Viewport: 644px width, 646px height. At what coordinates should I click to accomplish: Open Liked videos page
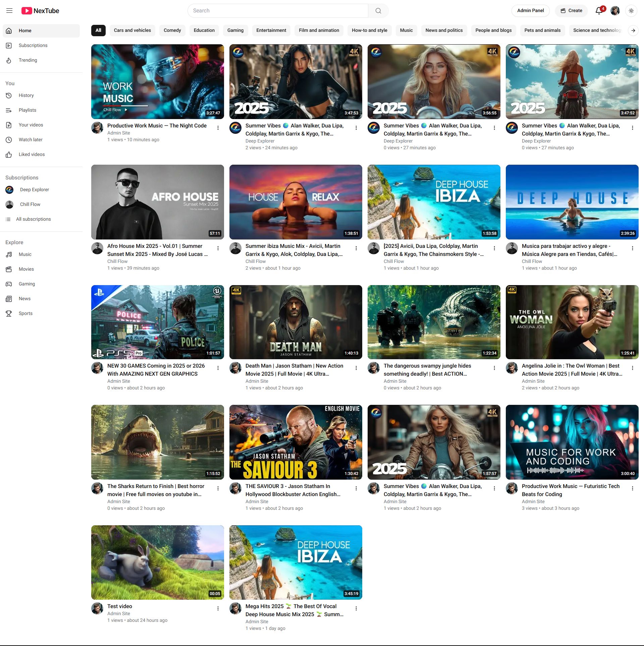[32, 155]
